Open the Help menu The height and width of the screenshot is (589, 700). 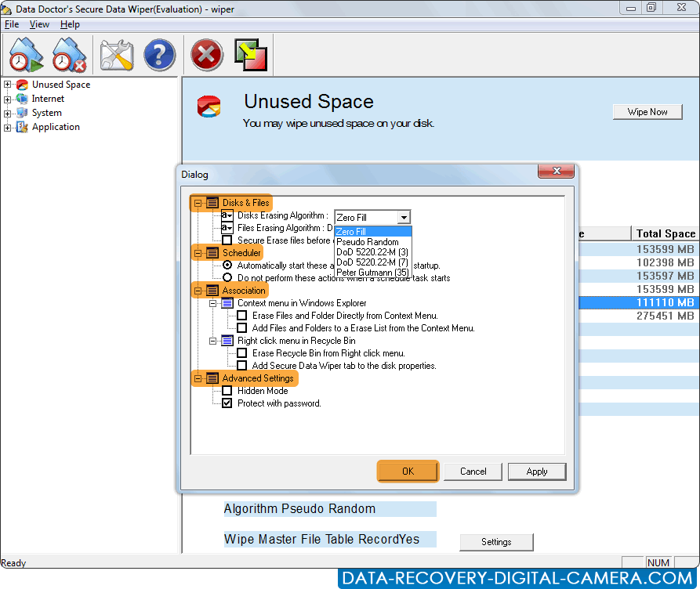point(70,24)
